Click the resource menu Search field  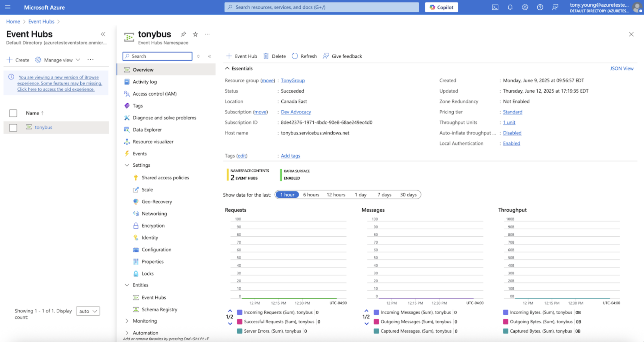pos(157,56)
